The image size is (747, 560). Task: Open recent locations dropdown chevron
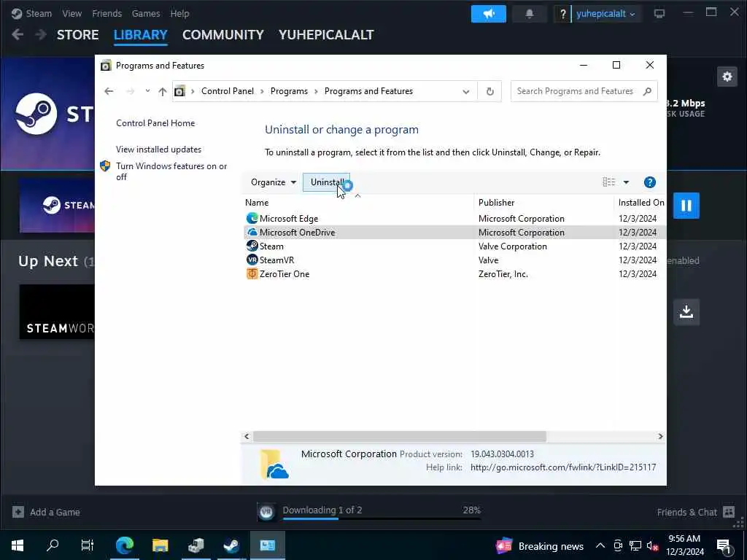click(x=147, y=90)
